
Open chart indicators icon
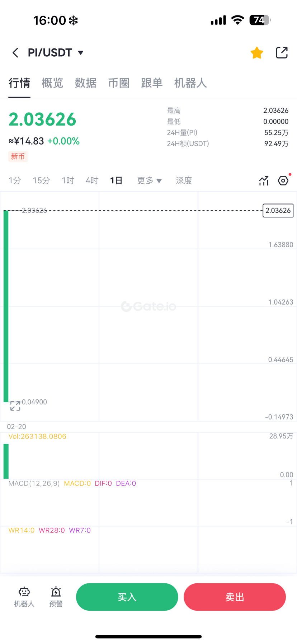coord(264,180)
